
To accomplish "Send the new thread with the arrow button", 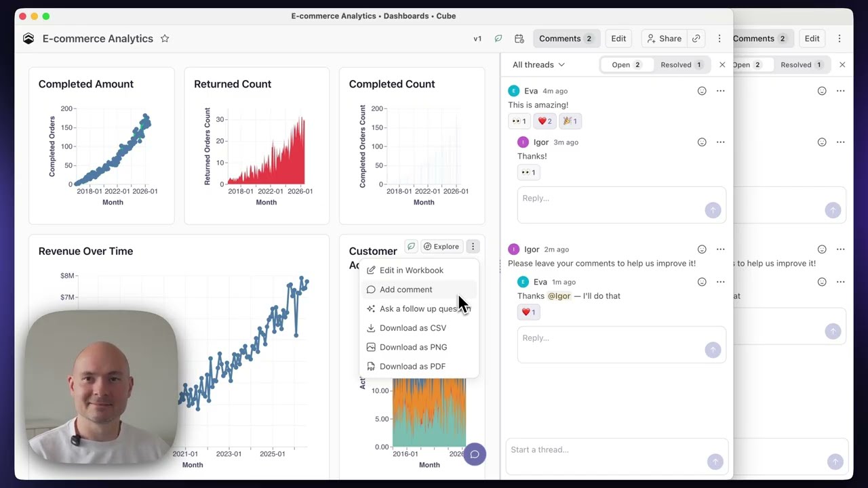I will click(x=715, y=462).
